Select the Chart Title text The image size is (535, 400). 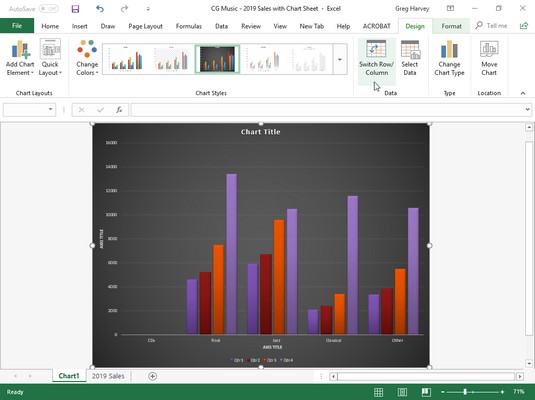coord(260,132)
